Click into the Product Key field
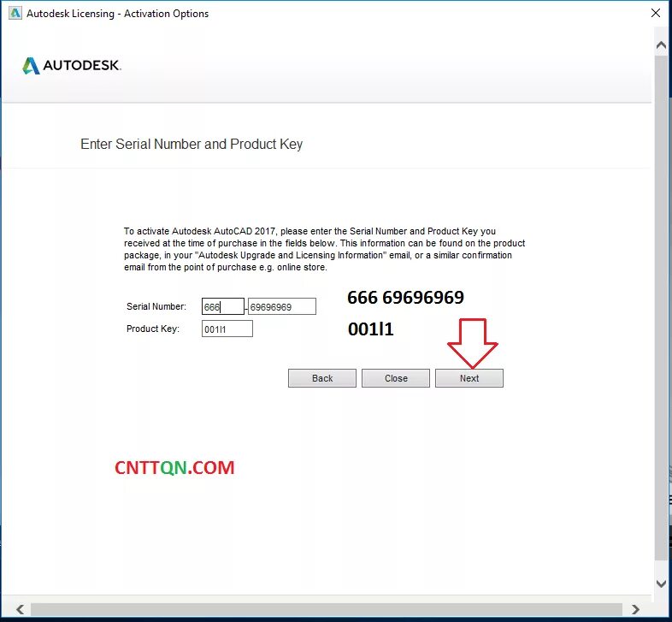 (227, 329)
